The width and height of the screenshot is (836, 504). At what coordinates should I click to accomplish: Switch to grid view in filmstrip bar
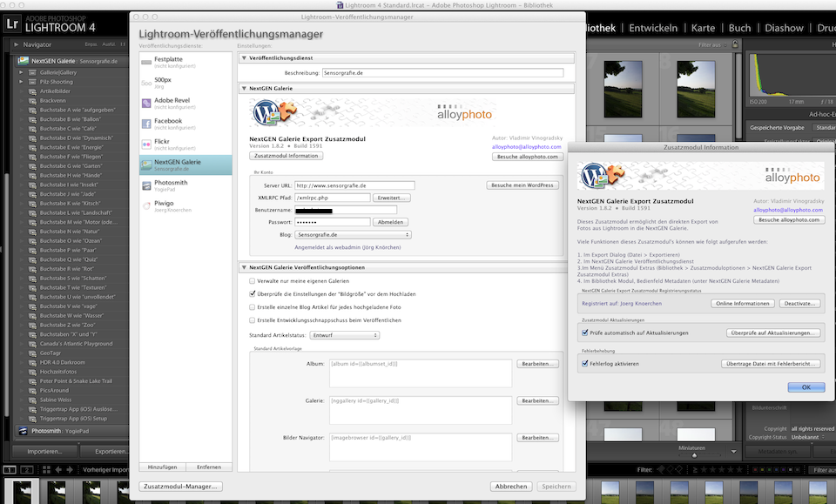[x=46, y=470]
